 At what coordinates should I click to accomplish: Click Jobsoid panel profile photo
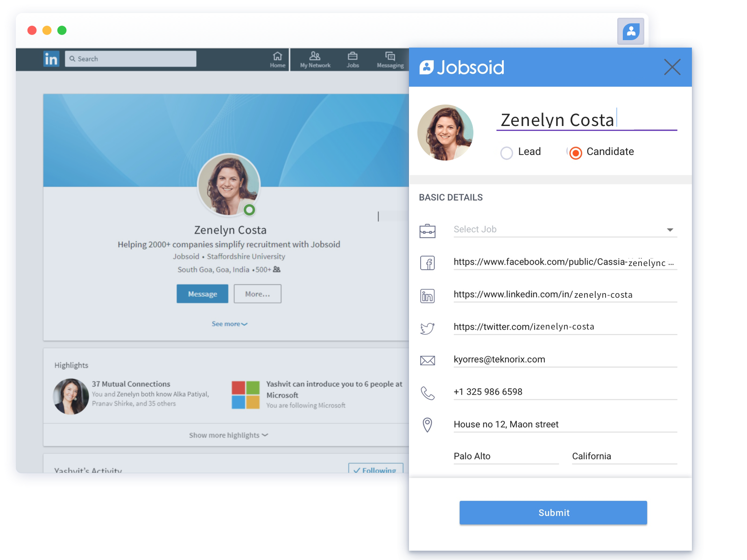point(445,133)
